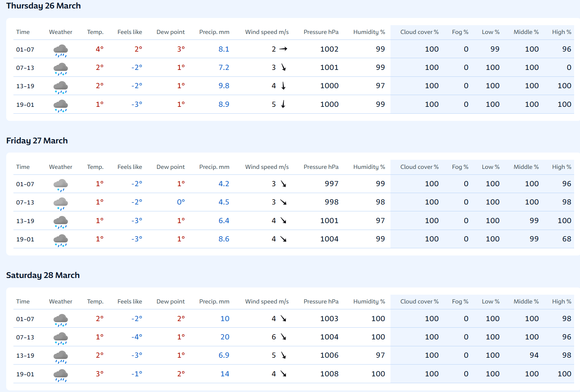Click Thursday 19-01 downward wind arrow

283,104
